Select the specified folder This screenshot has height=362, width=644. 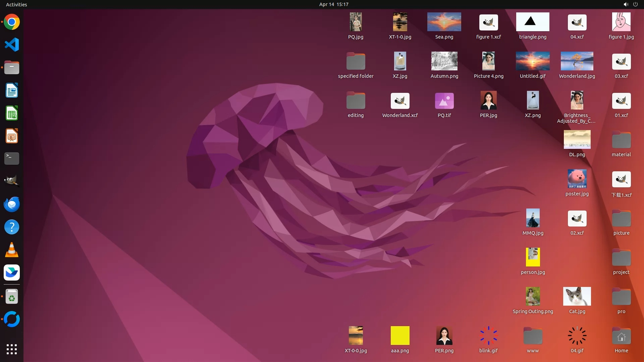[x=356, y=61]
